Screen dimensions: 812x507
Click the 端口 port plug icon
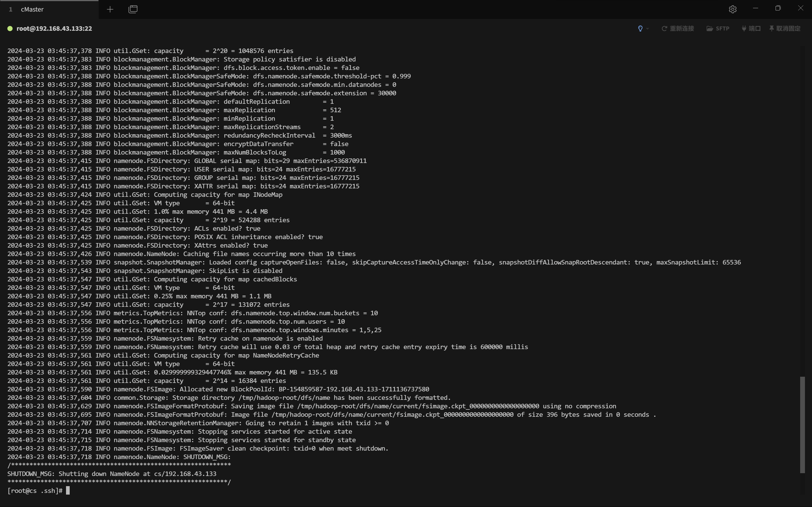click(x=744, y=28)
